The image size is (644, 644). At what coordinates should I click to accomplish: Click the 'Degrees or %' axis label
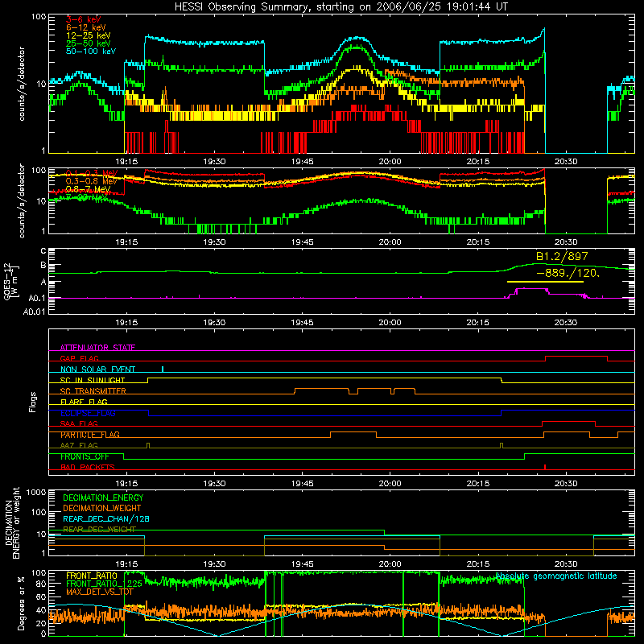[21, 603]
